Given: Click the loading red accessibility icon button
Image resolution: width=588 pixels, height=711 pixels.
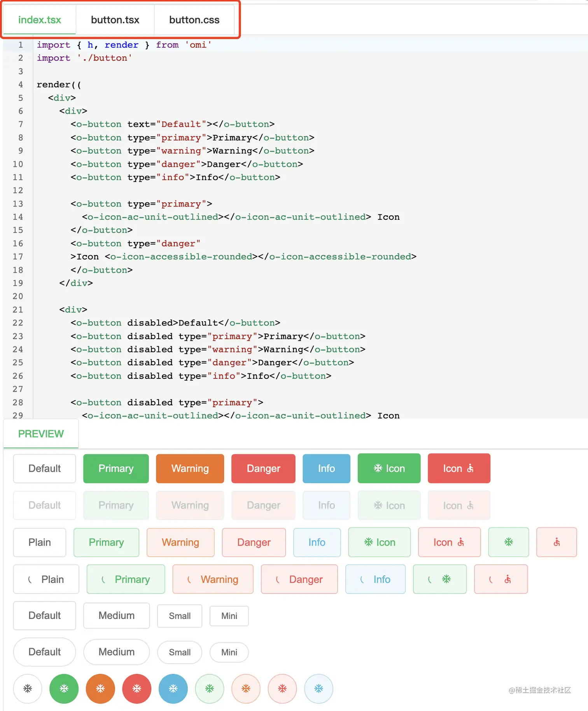Looking at the screenshot, I should tap(501, 579).
